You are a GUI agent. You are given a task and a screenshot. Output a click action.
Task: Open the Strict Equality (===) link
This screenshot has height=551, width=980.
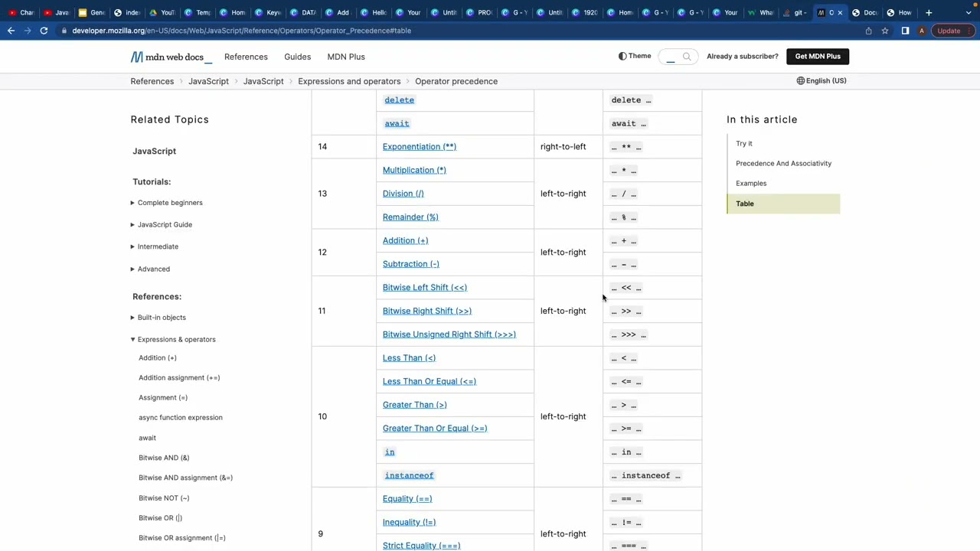(422, 546)
